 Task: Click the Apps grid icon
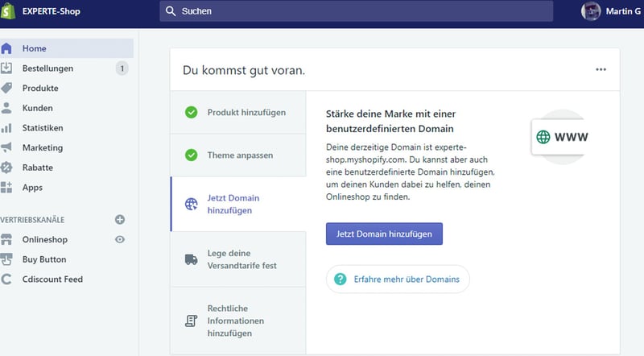click(7, 188)
